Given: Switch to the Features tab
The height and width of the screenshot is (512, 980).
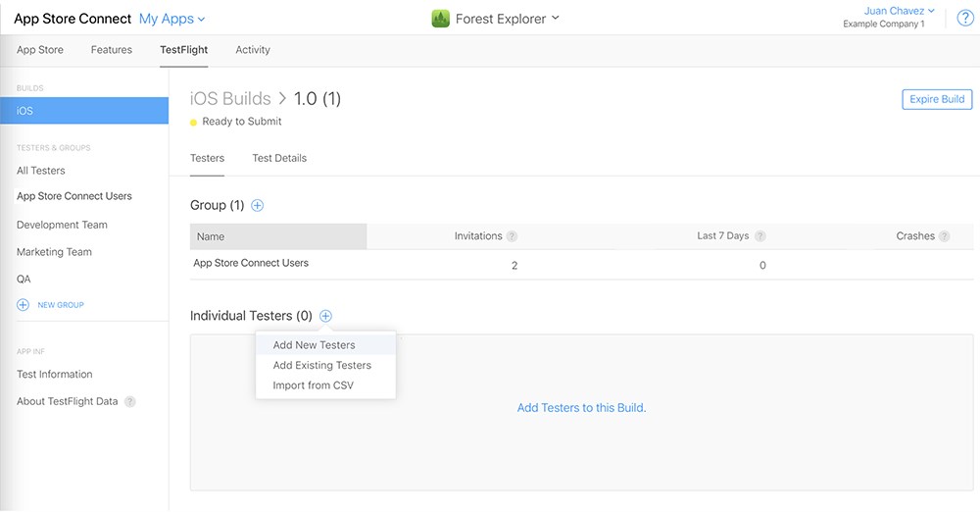Looking at the screenshot, I should pyautogui.click(x=112, y=49).
